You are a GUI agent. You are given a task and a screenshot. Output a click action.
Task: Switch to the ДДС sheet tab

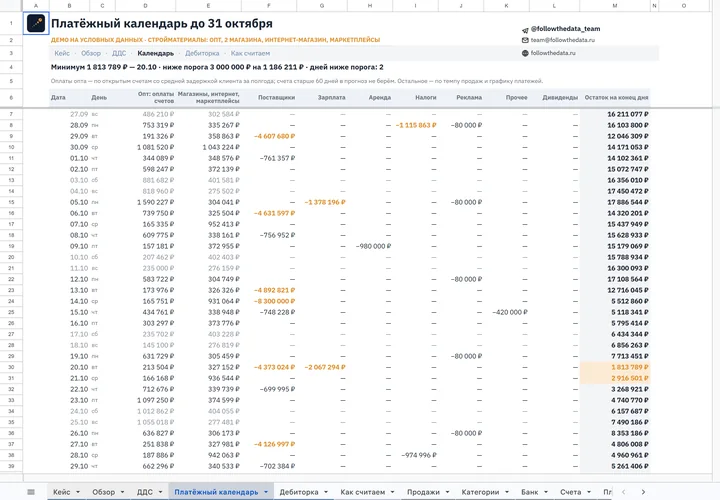[145, 492]
